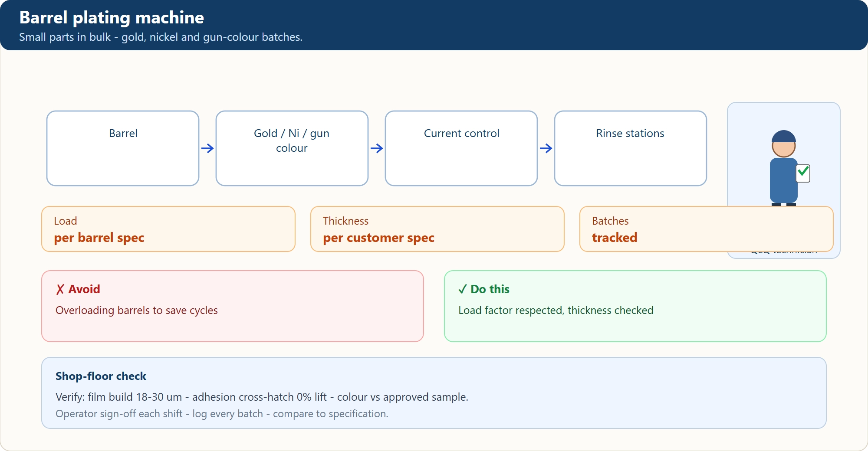The height and width of the screenshot is (451, 868).
Task: Click the 'Verify: film build 18-30 um' line
Action: 262,397
